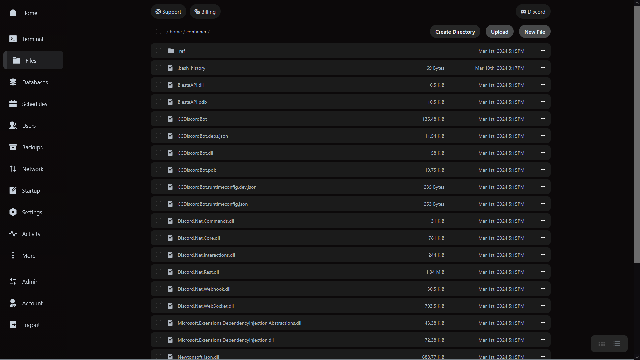Open the Network arrows icon
This screenshot has width=640, height=360.
click(x=13, y=169)
